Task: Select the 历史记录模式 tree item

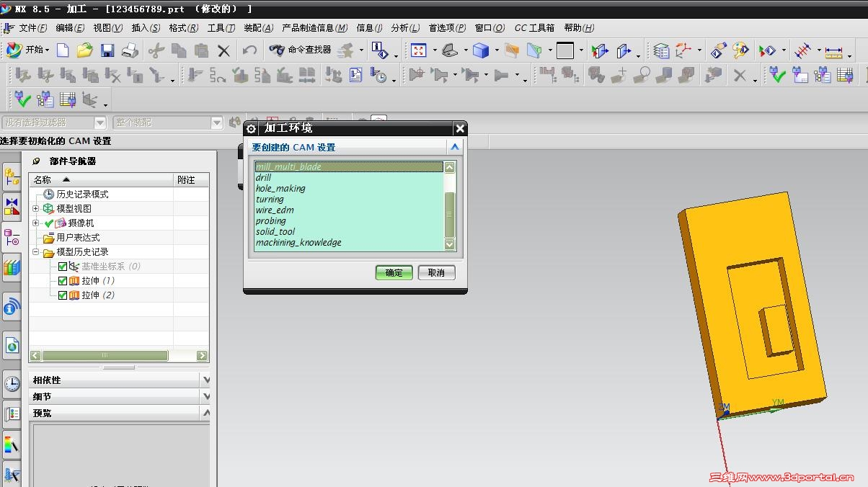Action: [x=82, y=195]
